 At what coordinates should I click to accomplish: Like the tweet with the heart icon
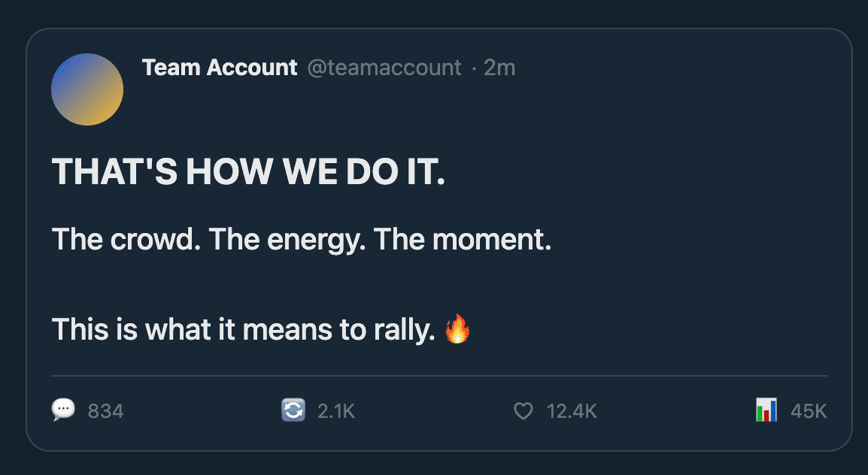523,411
